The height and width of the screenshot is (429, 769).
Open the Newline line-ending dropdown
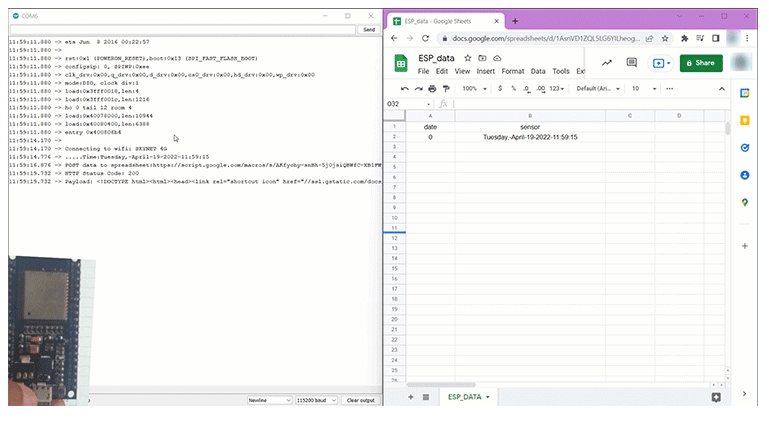click(x=267, y=400)
